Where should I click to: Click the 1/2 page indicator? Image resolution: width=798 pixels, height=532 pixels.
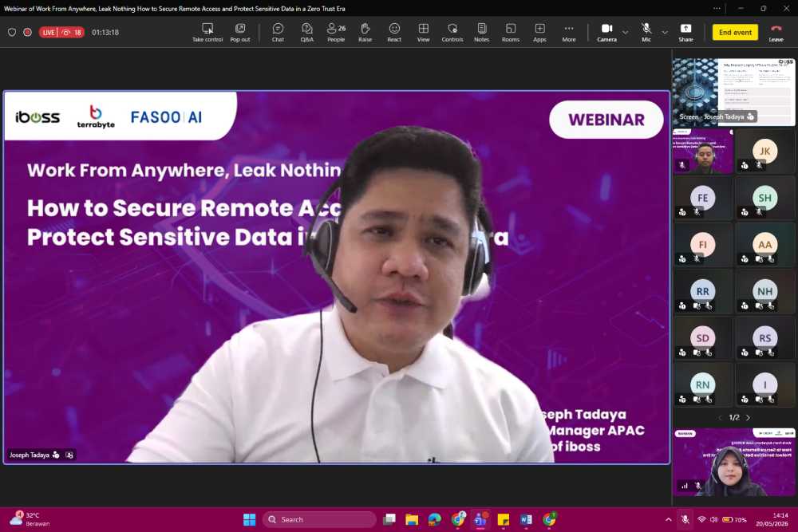(x=734, y=418)
